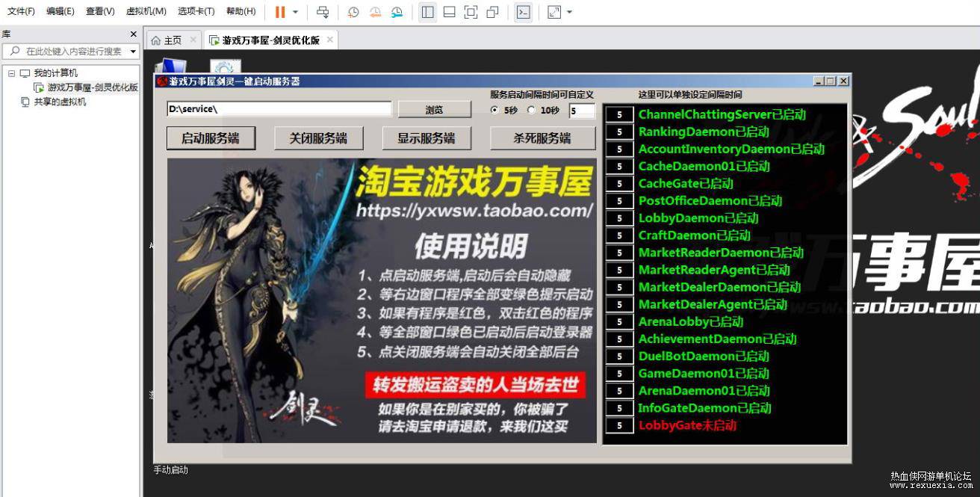
Task: Click CraftDaemon已启动 in the service list
Action: tap(694, 235)
